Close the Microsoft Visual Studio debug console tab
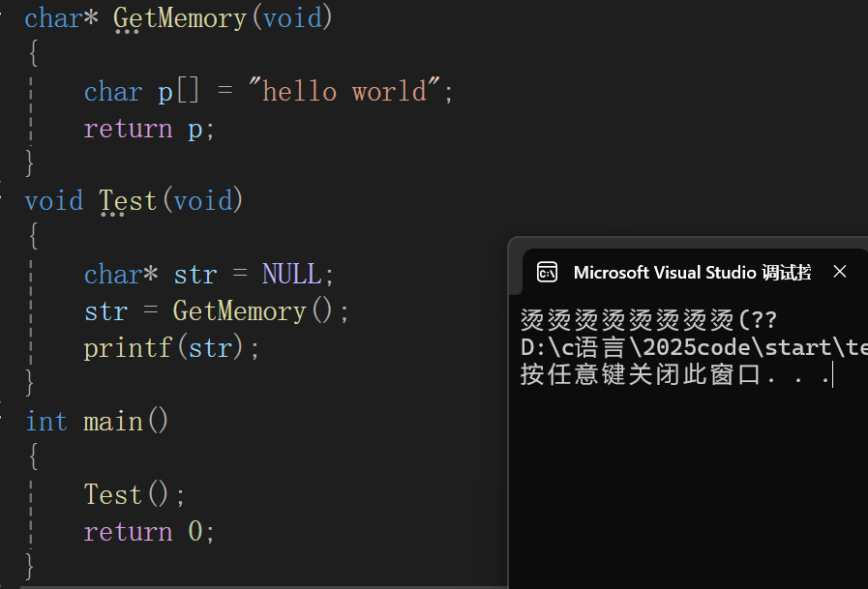The image size is (868, 589). pyautogui.click(x=840, y=272)
